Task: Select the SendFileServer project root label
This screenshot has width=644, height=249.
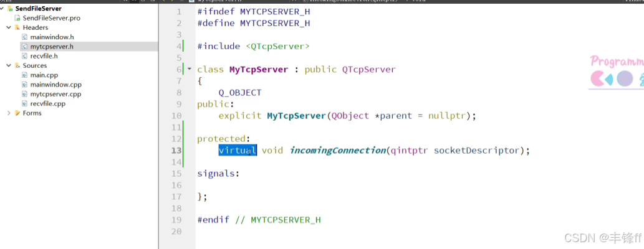Action: pyautogui.click(x=39, y=9)
